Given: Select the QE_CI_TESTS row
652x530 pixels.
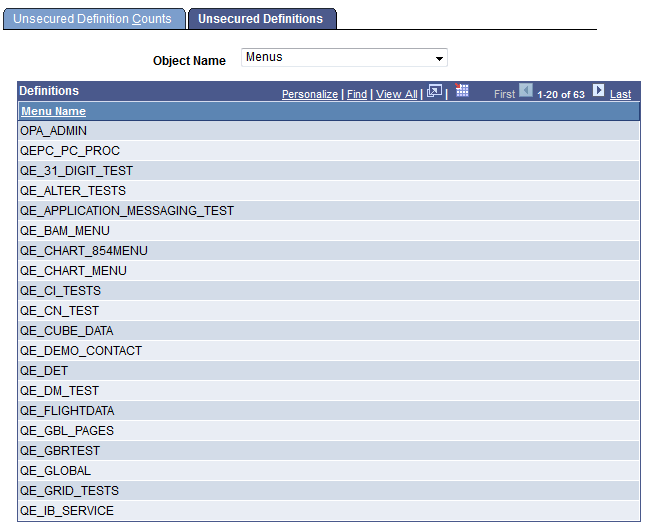Looking at the screenshot, I should 328,291.
